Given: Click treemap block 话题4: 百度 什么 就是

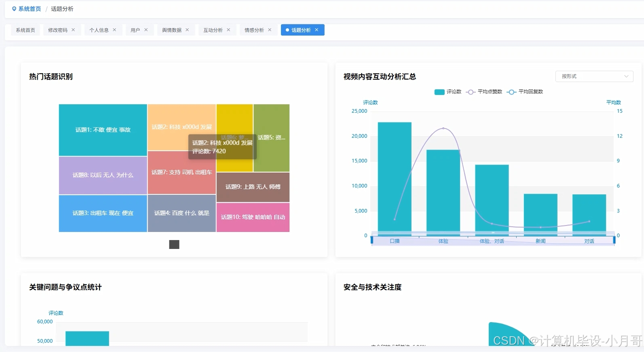Looking at the screenshot, I should point(182,213).
